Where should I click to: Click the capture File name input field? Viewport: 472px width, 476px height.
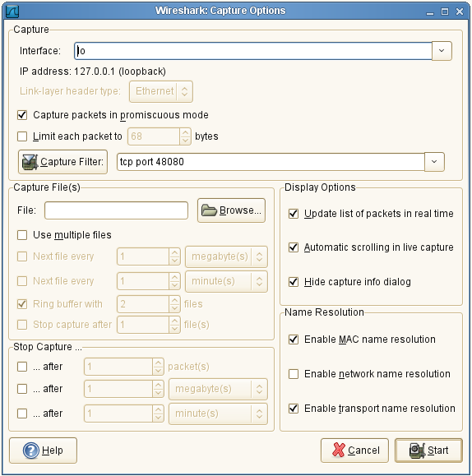(116, 210)
